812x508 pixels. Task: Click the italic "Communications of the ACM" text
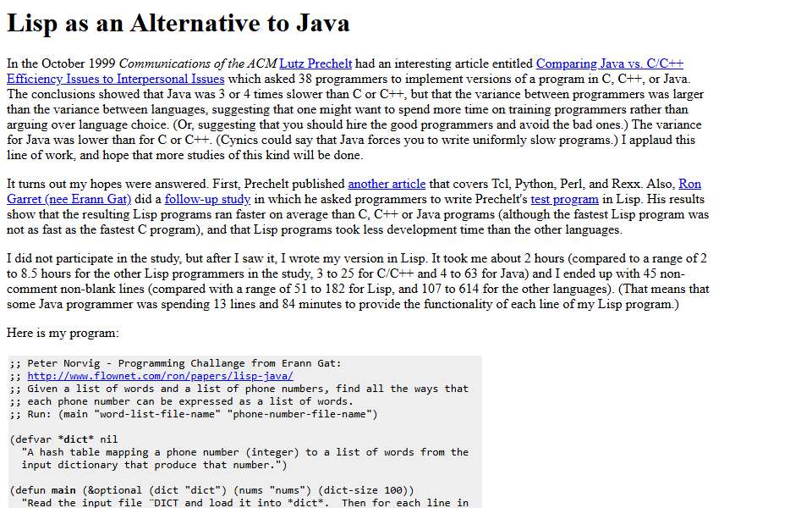(x=198, y=63)
